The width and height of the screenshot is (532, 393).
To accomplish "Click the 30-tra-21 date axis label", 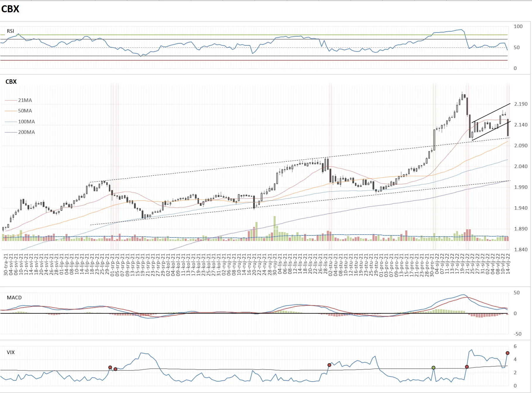I will pyautogui.click(x=6, y=265).
